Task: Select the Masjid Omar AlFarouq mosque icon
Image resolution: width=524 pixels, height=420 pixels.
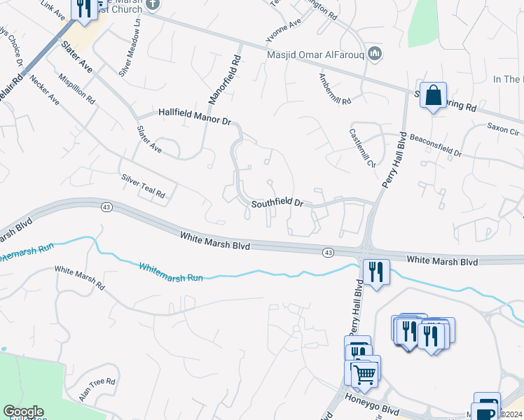Action: click(x=375, y=53)
